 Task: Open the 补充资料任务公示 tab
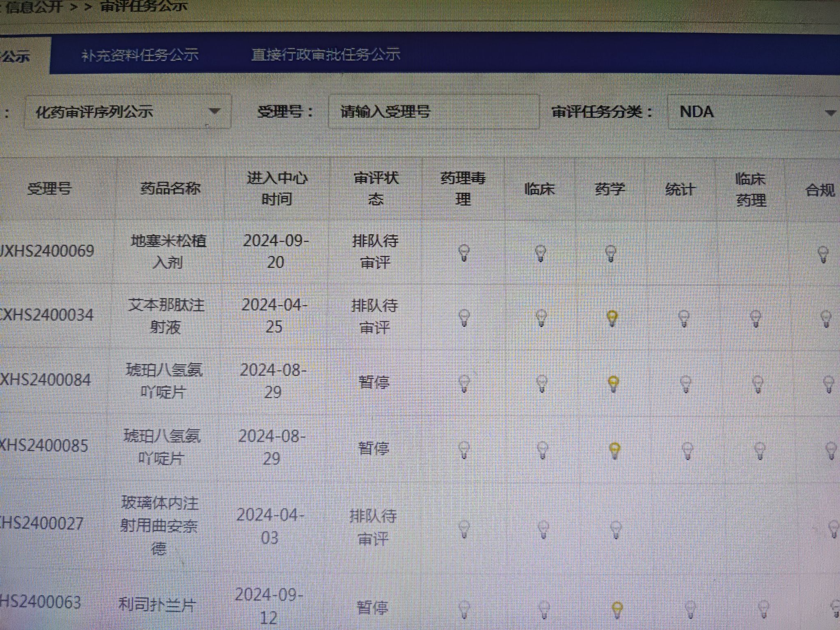[x=140, y=55]
